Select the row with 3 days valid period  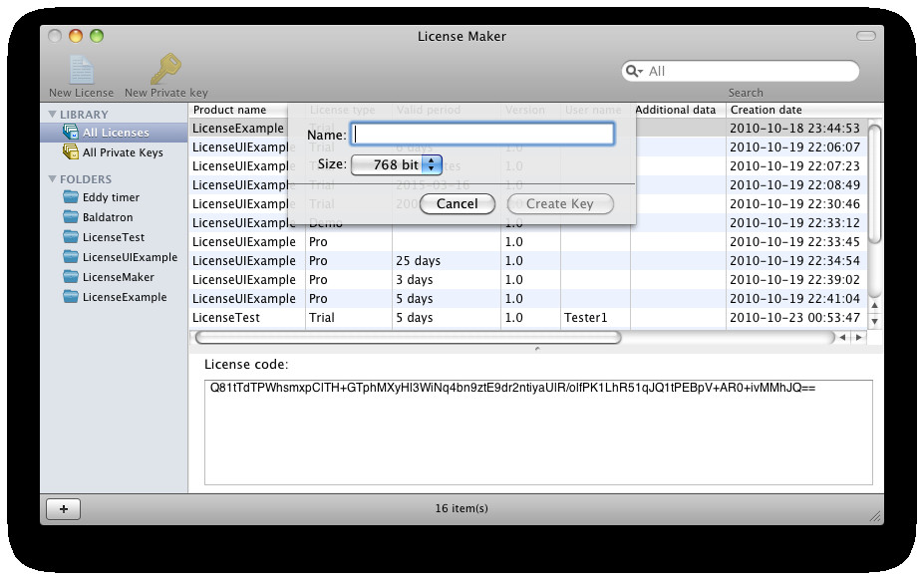point(527,279)
